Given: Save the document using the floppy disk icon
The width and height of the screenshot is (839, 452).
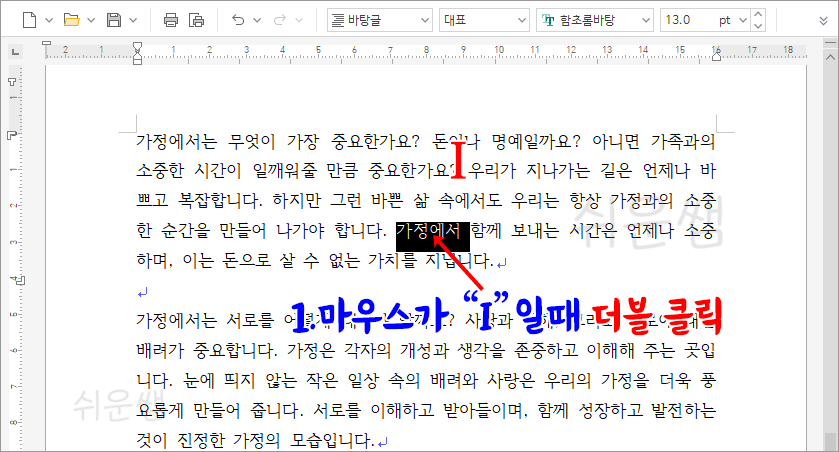Looking at the screenshot, I should tap(114, 20).
